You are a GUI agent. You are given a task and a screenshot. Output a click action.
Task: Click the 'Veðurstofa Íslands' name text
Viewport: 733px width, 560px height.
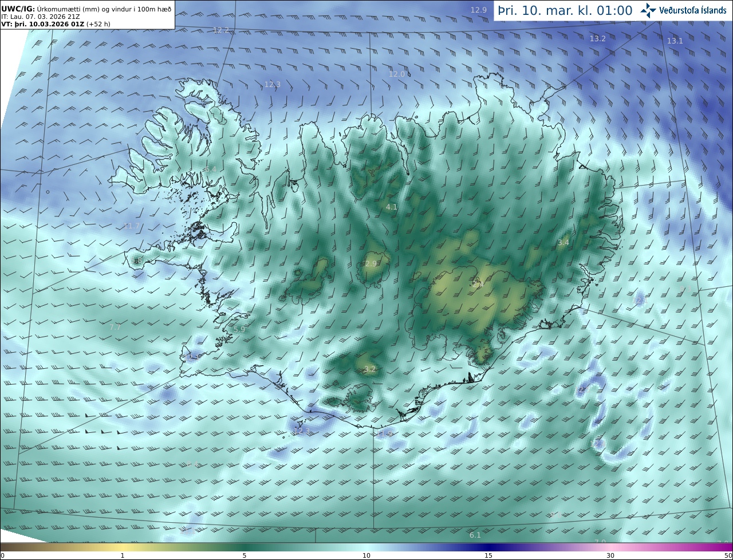[693, 10]
